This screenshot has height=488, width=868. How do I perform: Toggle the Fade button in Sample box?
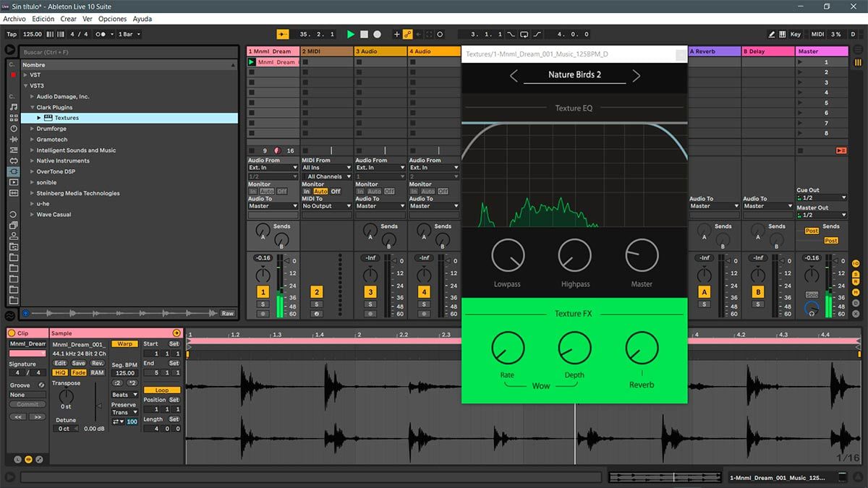78,373
